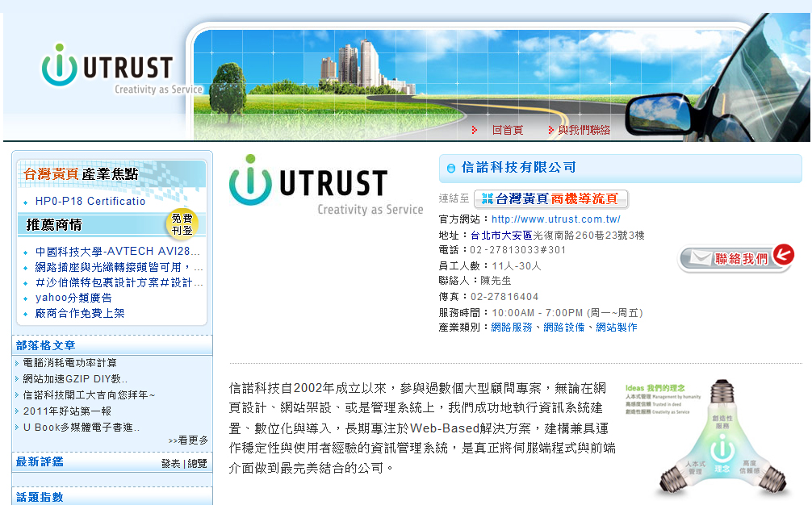Open the 網路服務 category link
812x505 pixels.
[512, 328]
